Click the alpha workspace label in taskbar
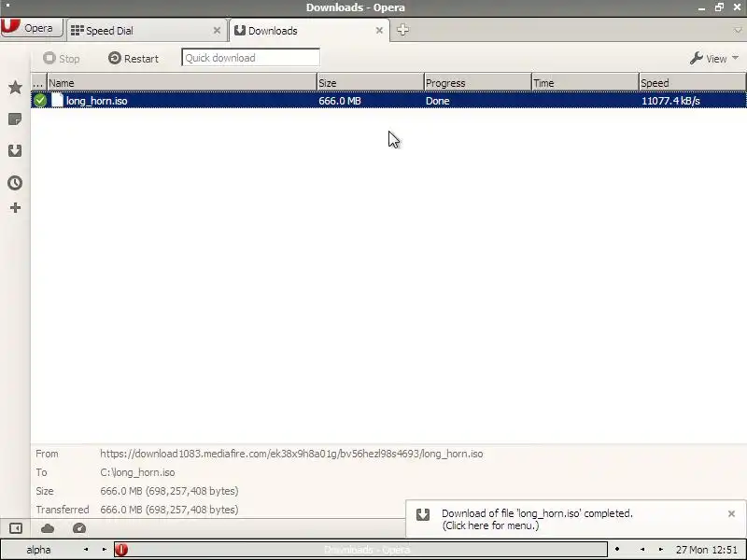 pos(38,550)
